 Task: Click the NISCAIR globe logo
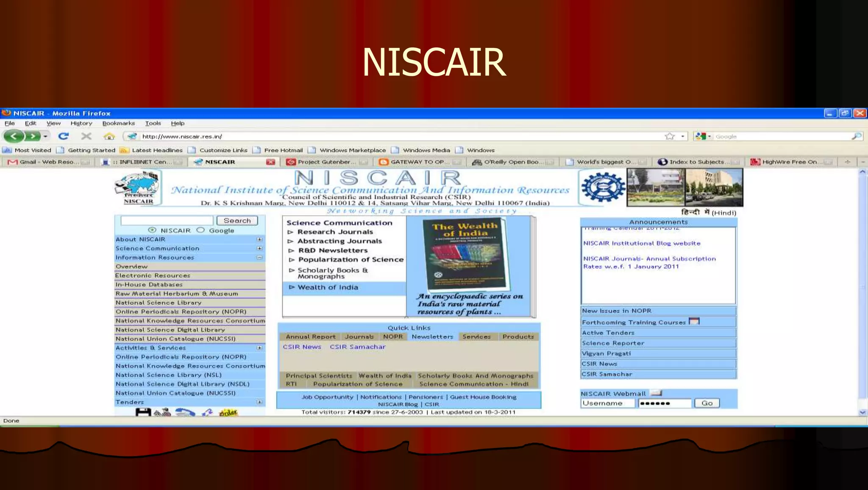pyautogui.click(x=138, y=188)
